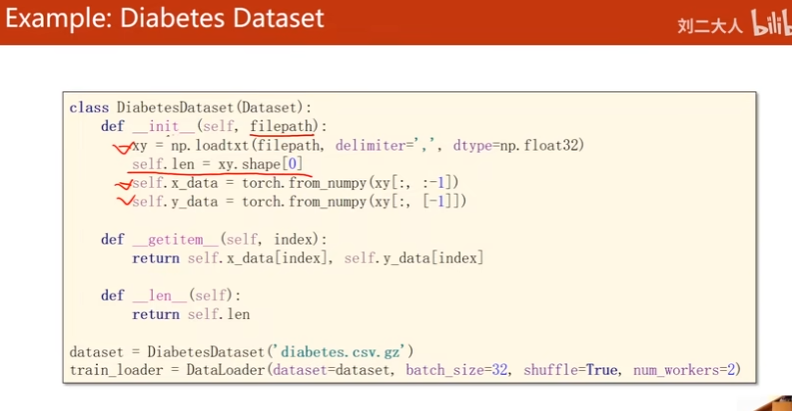Image resolution: width=792 pixels, height=411 pixels.
Task: Click 'batch_size=32' in the DataLoader call
Action: click(457, 370)
